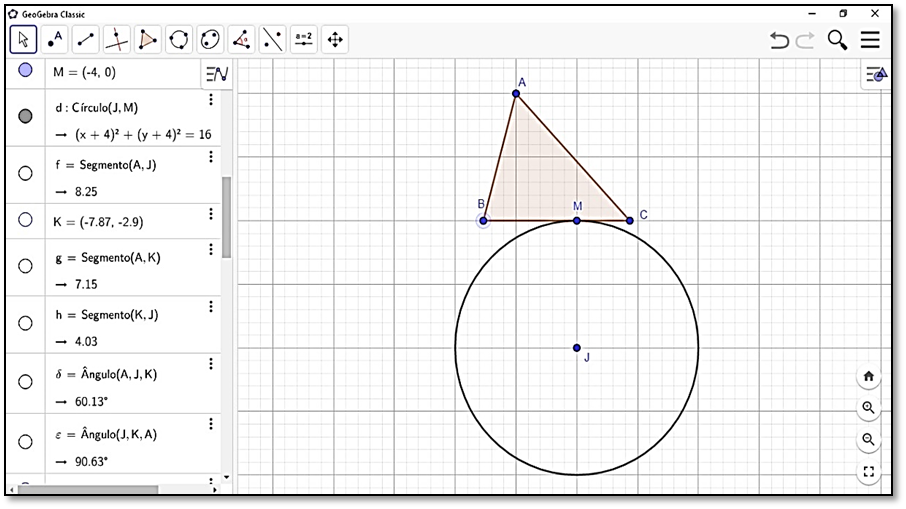Select the Move Graphics View tool
This screenshot has height=509, width=906.
coord(335,39)
